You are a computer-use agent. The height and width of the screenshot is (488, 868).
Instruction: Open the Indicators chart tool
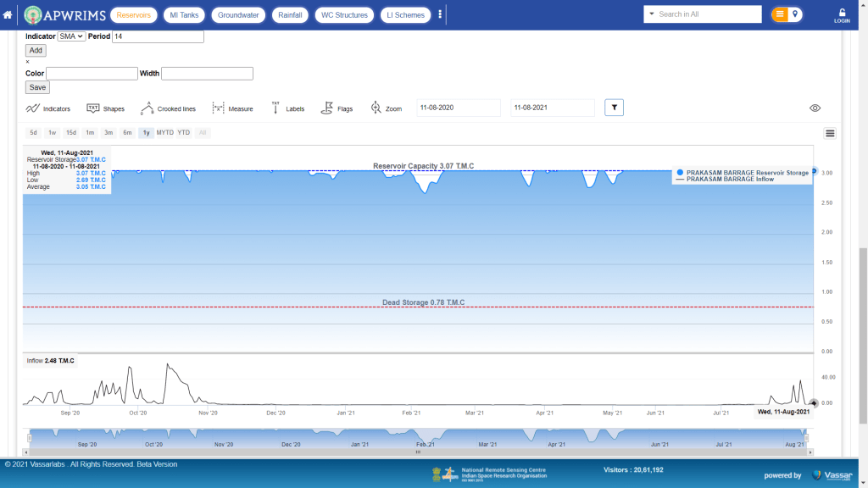[x=48, y=108]
